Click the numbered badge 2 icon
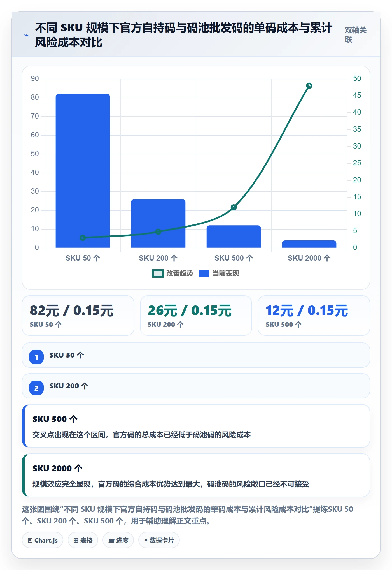This screenshot has height=570, width=392. pyautogui.click(x=36, y=388)
